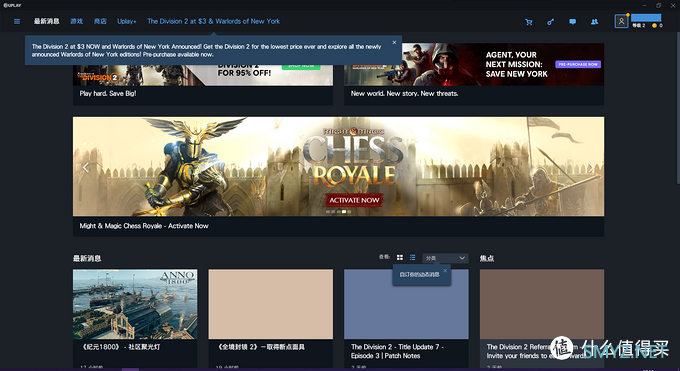Go to previous carousel banner

coord(85,167)
